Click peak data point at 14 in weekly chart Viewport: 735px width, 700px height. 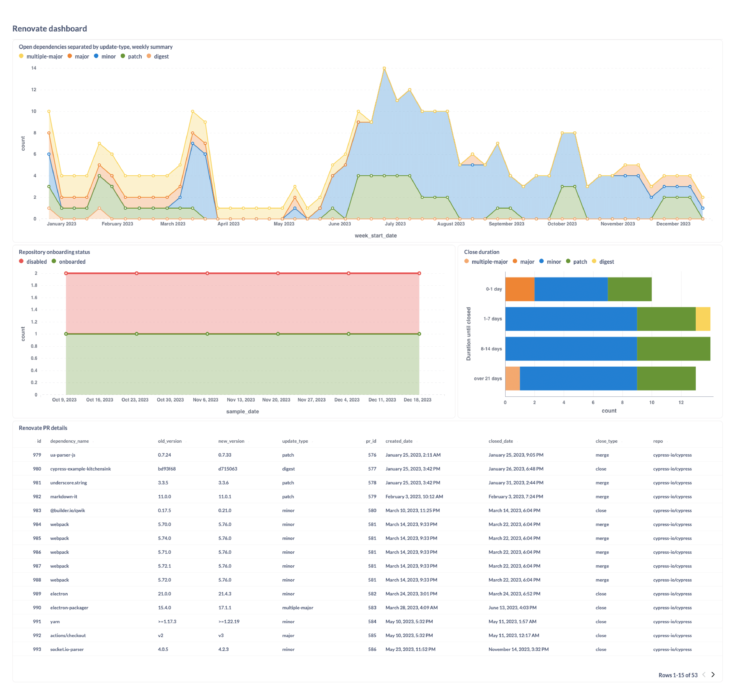click(384, 68)
